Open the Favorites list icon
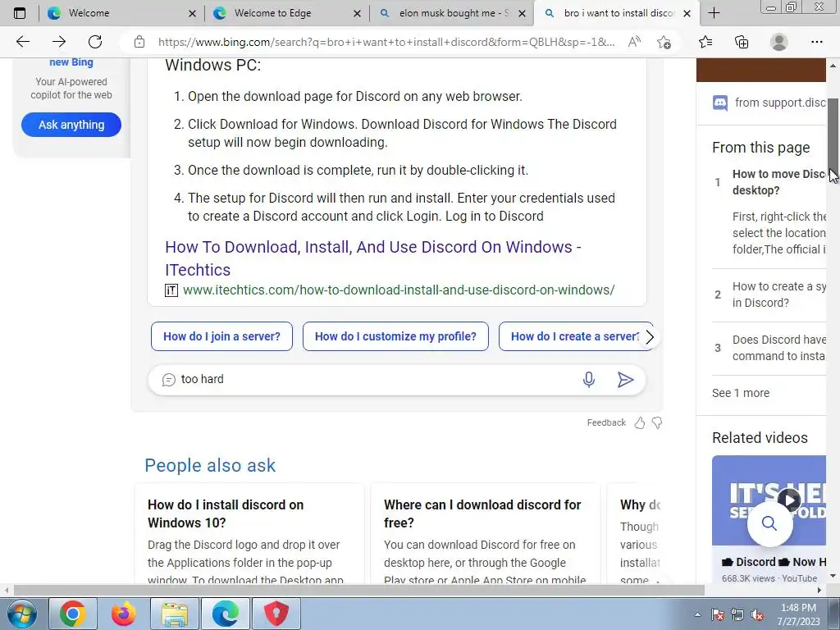Viewport: 840px width, 630px height. pyautogui.click(x=705, y=42)
